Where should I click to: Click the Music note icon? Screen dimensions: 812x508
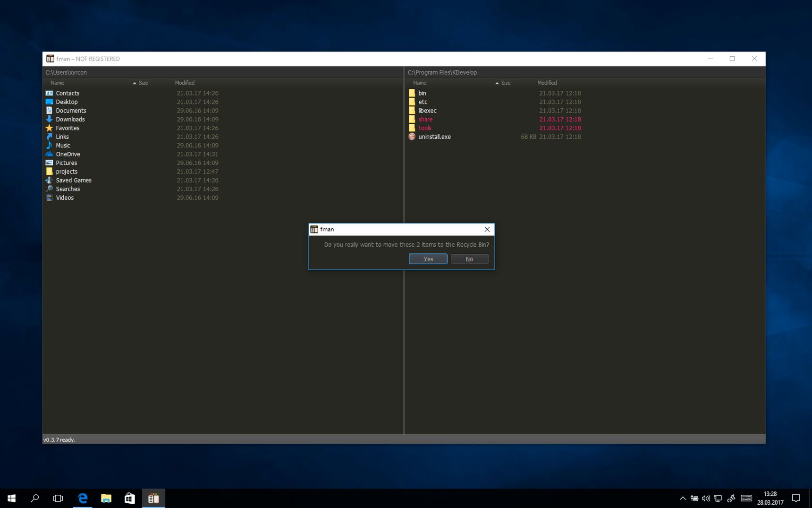pos(49,146)
